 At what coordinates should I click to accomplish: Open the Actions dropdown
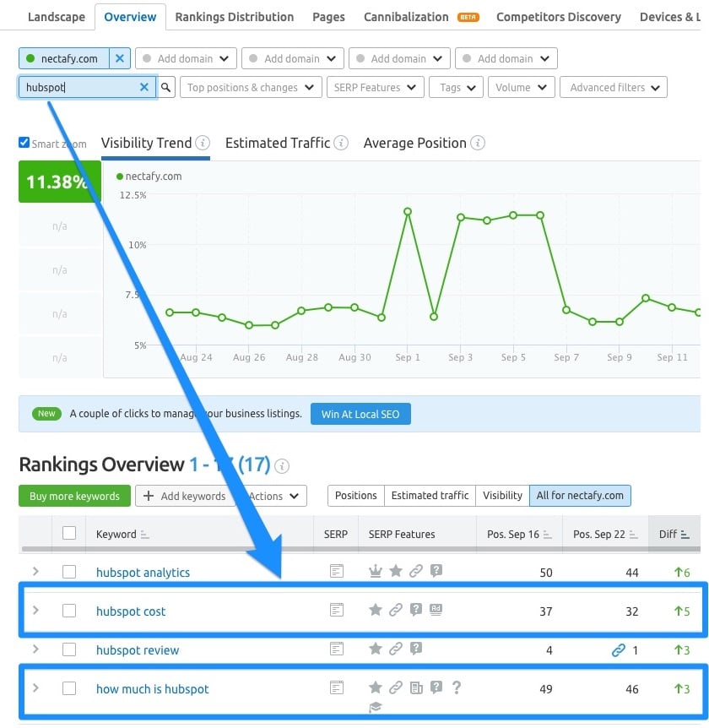point(273,496)
